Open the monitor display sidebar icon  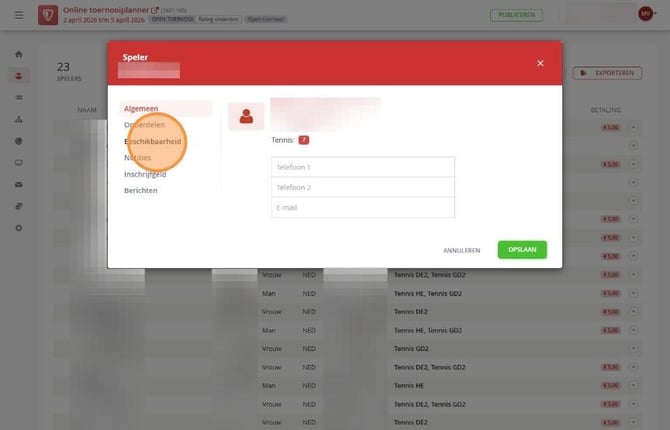point(18,163)
